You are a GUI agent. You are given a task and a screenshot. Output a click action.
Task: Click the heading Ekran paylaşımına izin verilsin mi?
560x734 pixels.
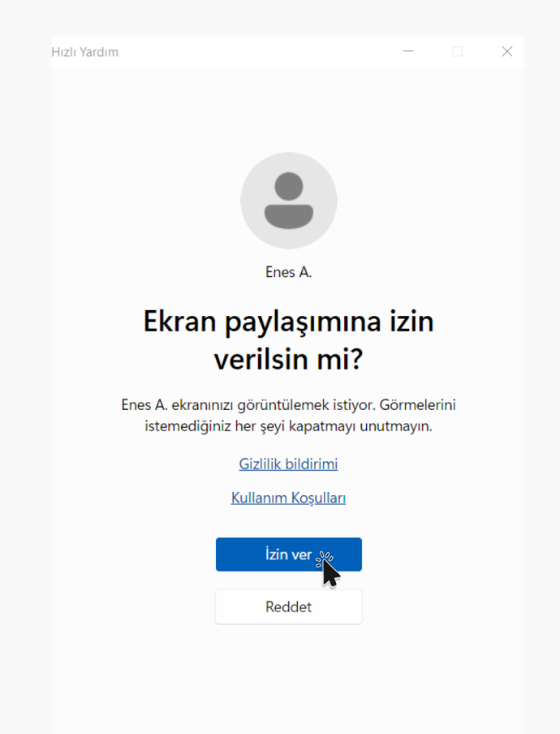point(288,340)
